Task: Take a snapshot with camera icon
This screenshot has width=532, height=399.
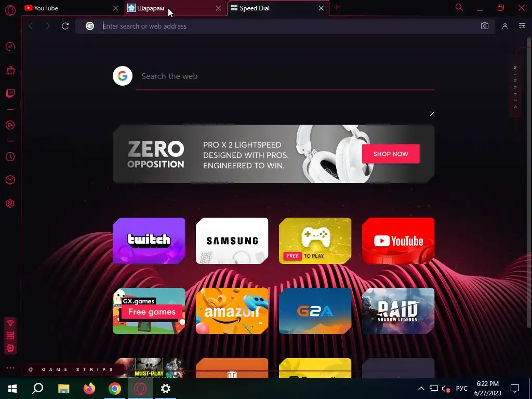Action: click(x=485, y=26)
